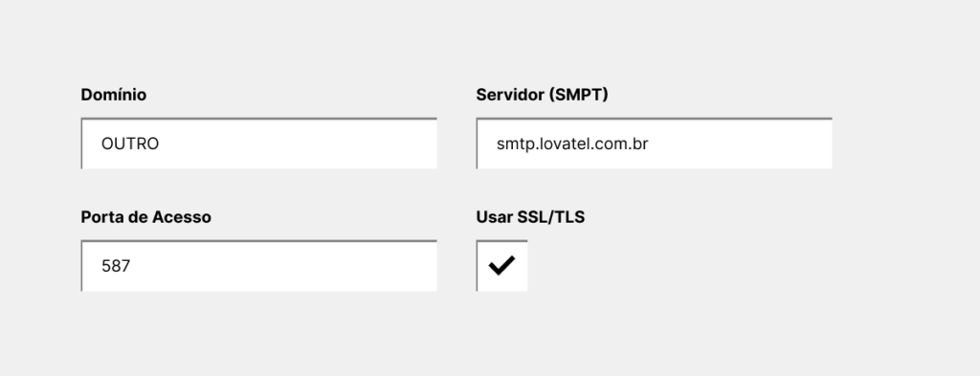Screen dimensions: 980x376
Task: Disable the SSL/TLS option tick box
Action: [501, 265]
